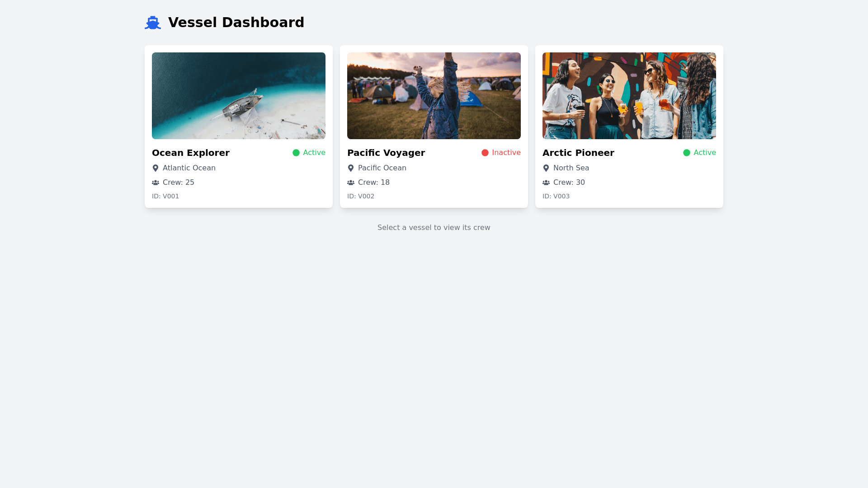Click the Inactive status label
Image resolution: width=868 pixels, height=488 pixels.
point(506,153)
